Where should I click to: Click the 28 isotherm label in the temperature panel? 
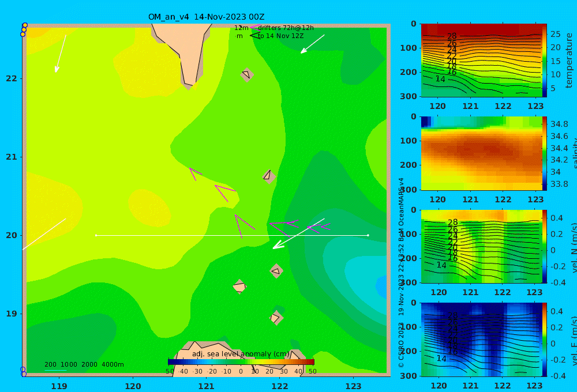click(x=452, y=36)
